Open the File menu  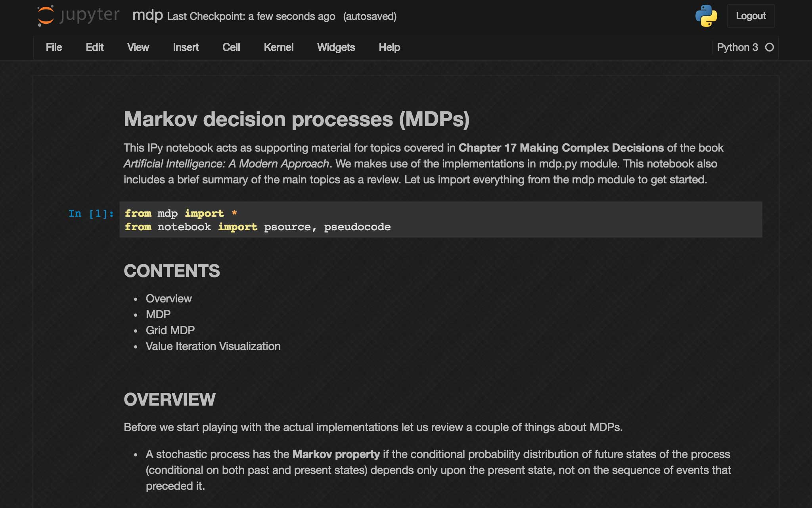(54, 47)
